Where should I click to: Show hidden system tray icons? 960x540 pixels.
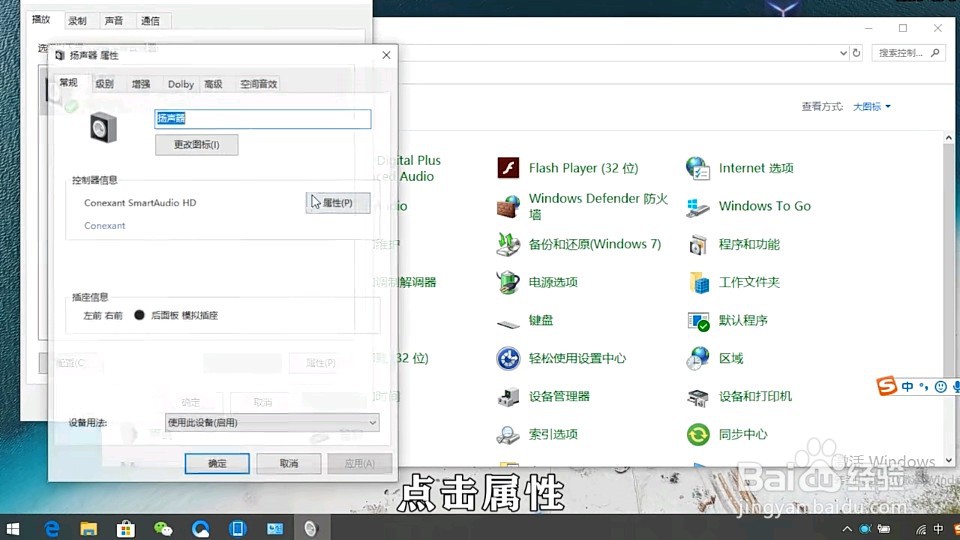tap(847, 528)
